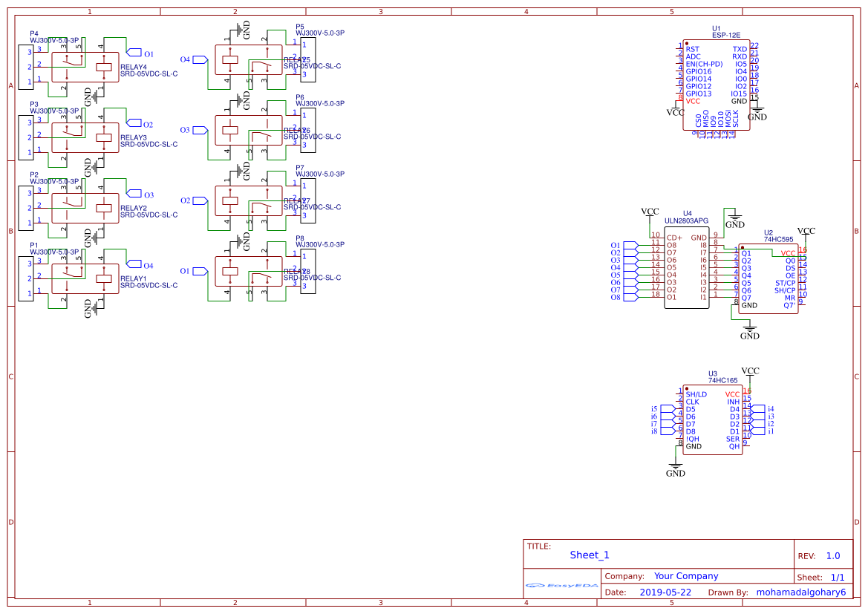Click the GND symbol below 74HC165
Screen dimensions: 868x614
click(675, 469)
